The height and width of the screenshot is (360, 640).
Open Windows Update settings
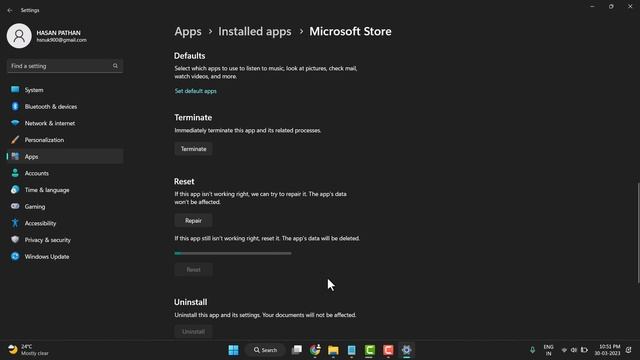pos(65,257)
